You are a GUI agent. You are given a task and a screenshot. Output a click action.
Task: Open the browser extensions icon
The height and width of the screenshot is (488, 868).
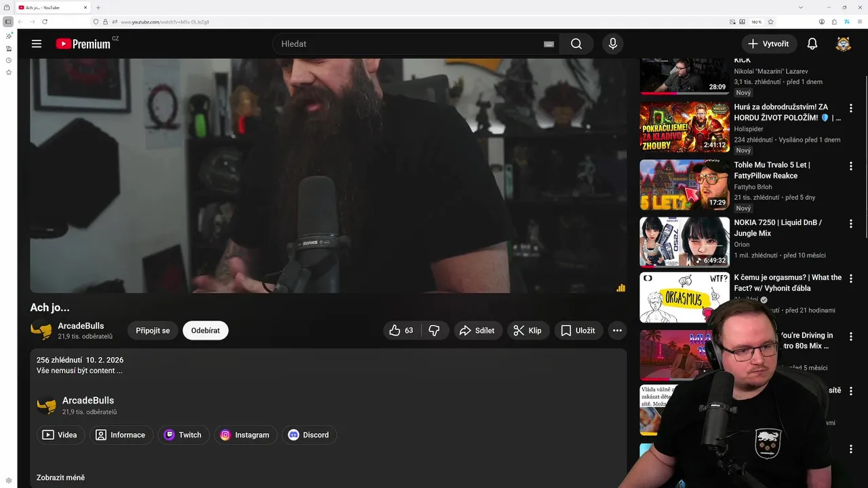tap(834, 22)
